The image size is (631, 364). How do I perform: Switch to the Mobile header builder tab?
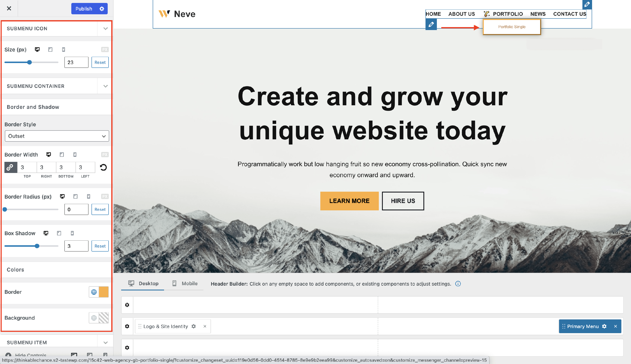pos(185,284)
